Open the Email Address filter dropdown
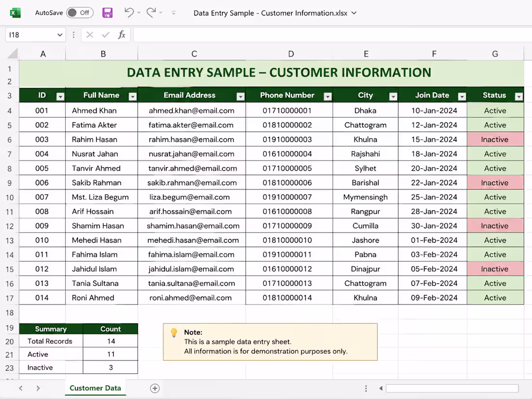 click(x=240, y=97)
